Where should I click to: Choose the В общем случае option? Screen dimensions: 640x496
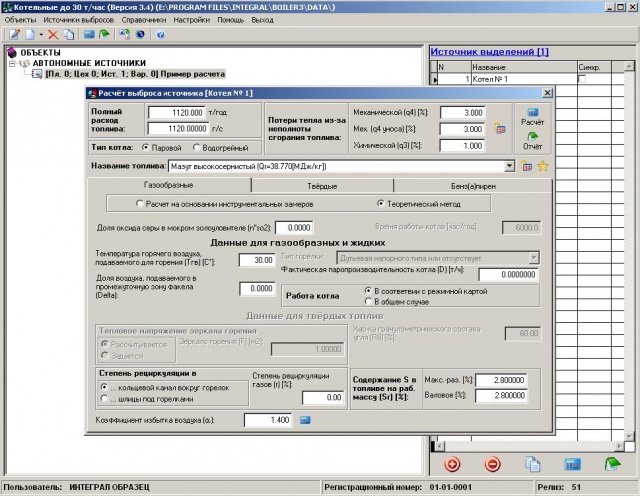(x=369, y=300)
